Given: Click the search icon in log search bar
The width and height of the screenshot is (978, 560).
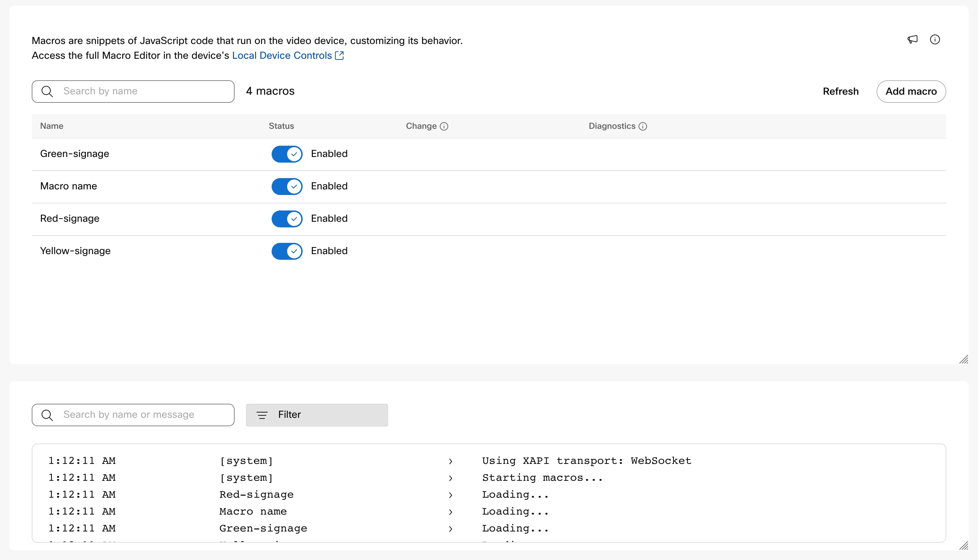Looking at the screenshot, I should coord(47,414).
